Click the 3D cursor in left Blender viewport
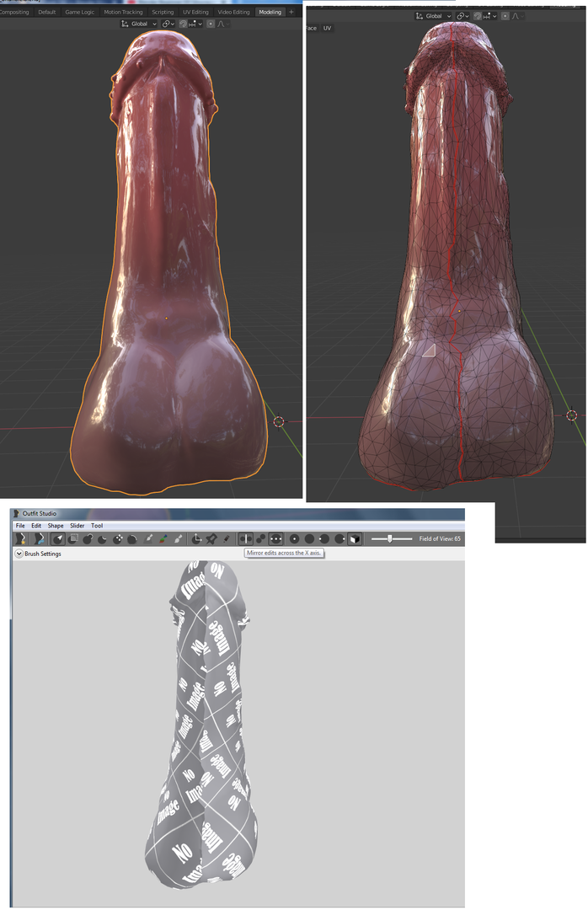 pyautogui.click(x=279, y=421)
